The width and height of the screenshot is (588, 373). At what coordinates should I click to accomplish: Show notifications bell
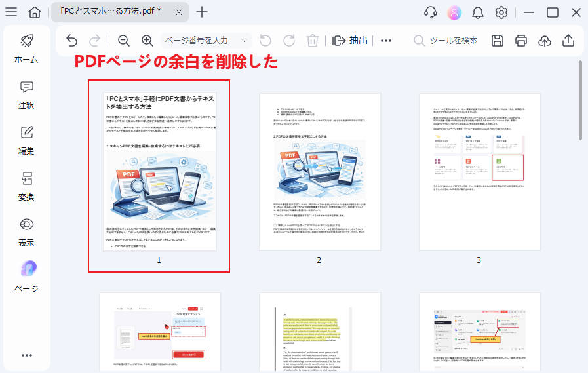(477, 12)
